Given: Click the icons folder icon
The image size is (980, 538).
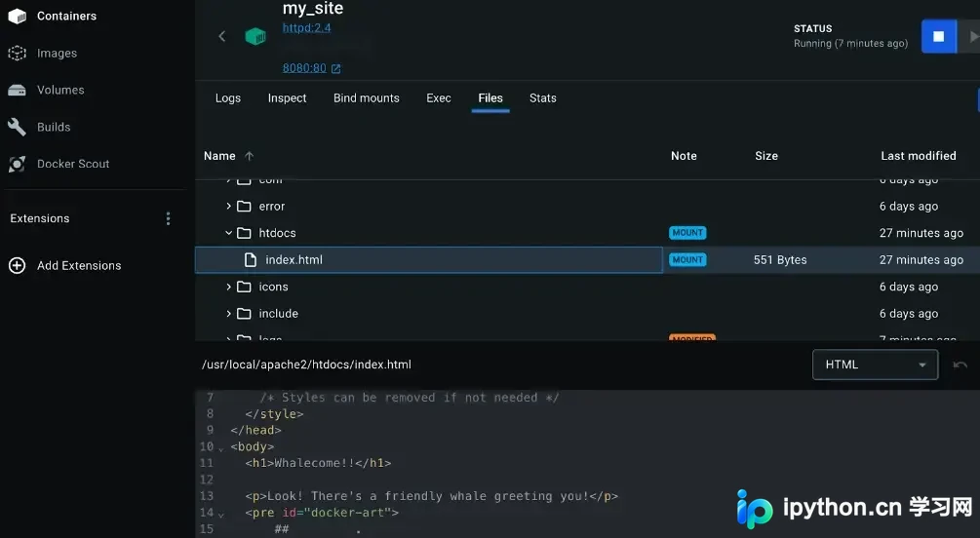Looking at the screenshot, I should (244, 287).
